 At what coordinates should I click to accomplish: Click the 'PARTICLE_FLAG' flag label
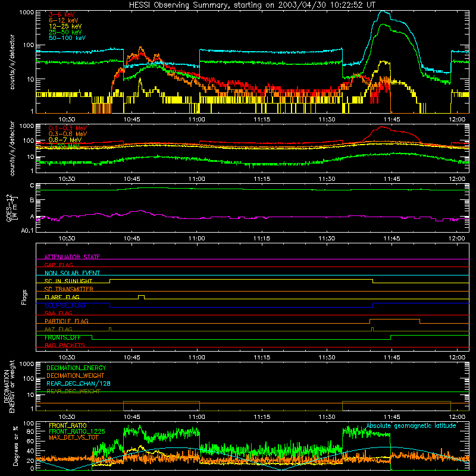67,321
